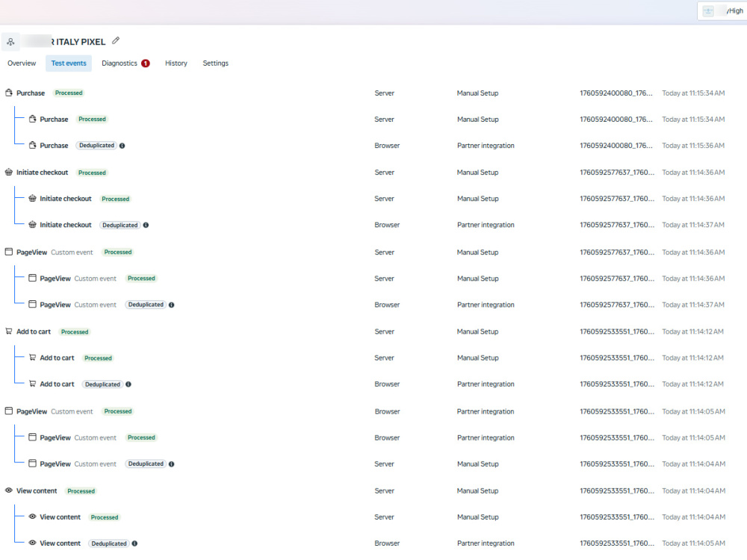Click cart icon of top Add to cart group
This screenshot has width=747, height=560.
click(x=8, y=332)
